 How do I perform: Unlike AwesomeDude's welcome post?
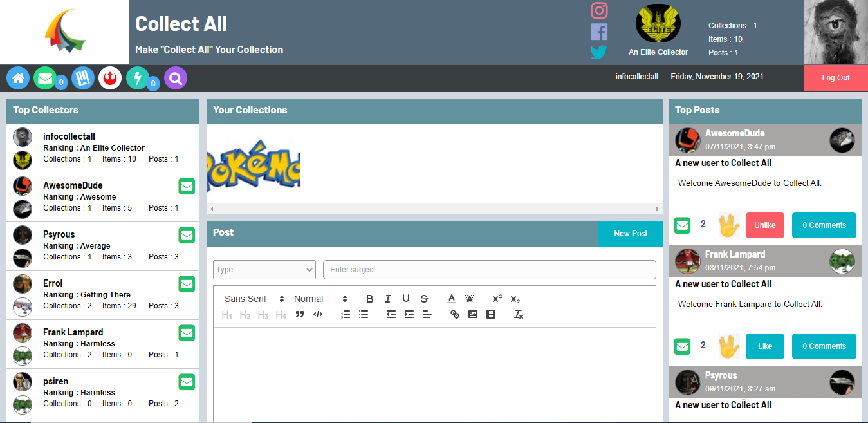(x=764, y=225)
